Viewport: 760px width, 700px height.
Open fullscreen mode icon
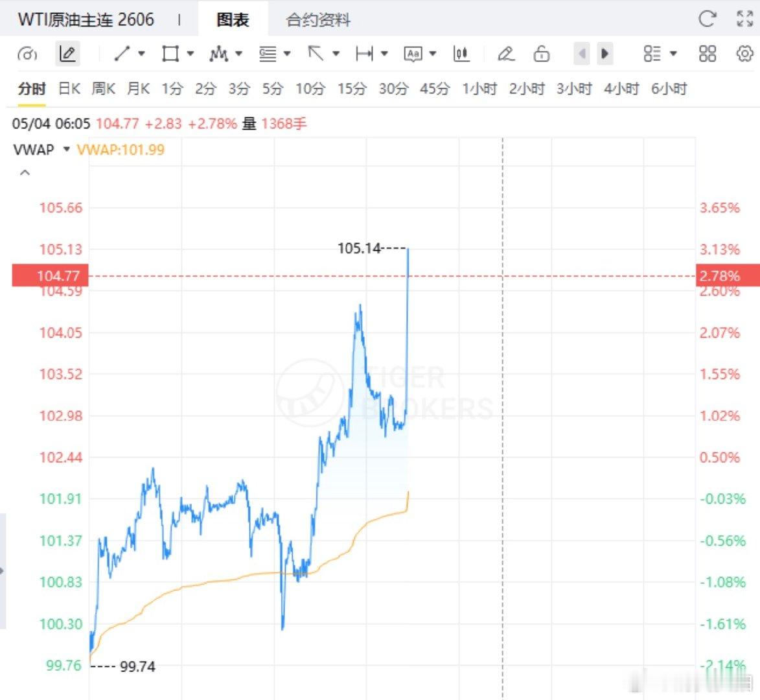tap(744, 19)
